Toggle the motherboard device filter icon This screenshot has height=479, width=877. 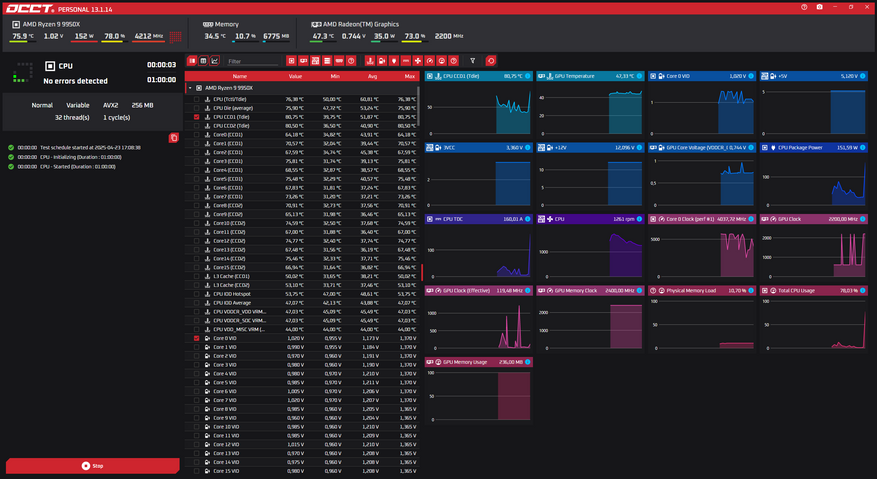[315, 60]
